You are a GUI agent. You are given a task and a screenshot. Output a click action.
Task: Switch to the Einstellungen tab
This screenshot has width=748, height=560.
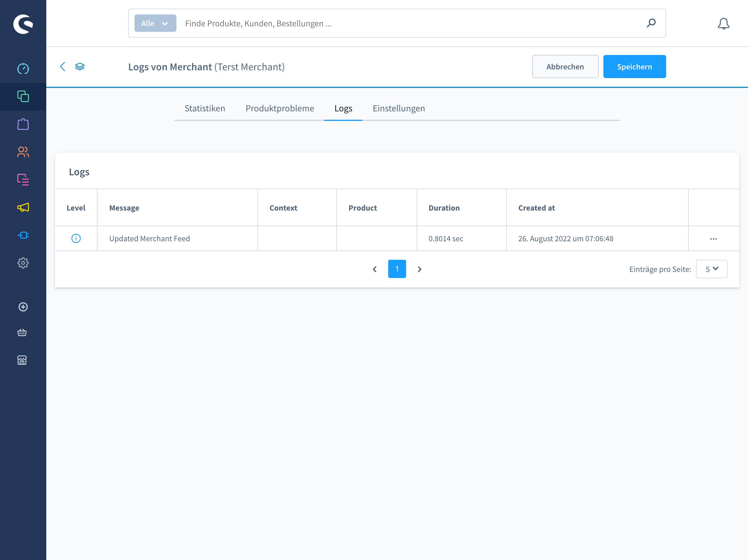pos(399,108)
